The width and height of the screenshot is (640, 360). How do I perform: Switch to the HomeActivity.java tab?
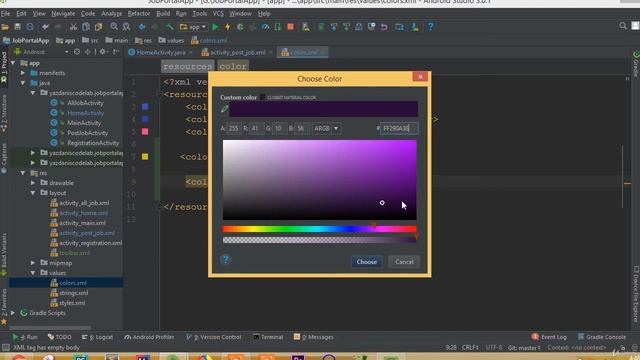pos(160,52)
